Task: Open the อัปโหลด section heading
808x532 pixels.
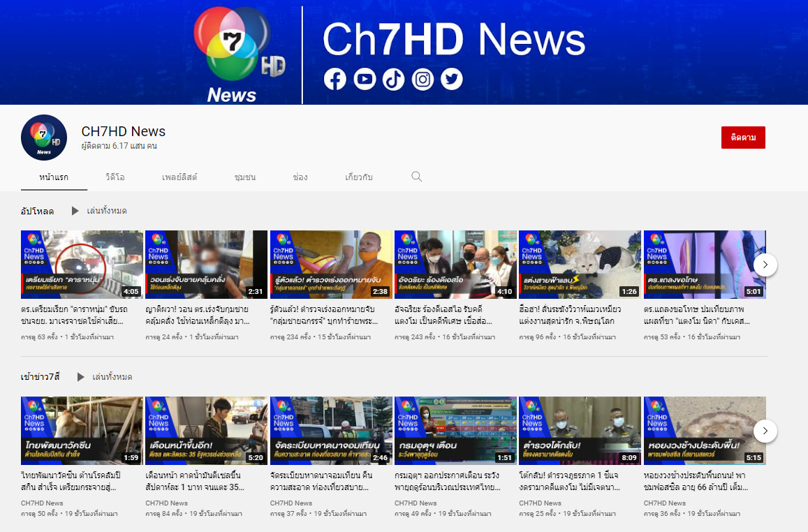Action: pyautogui.click(x=37, y=211)
